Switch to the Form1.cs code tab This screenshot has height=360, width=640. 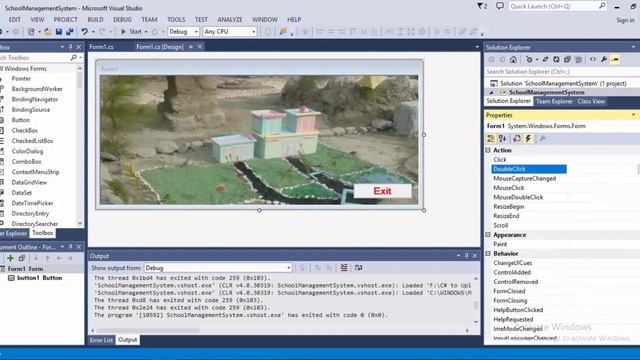pos(102,47)
